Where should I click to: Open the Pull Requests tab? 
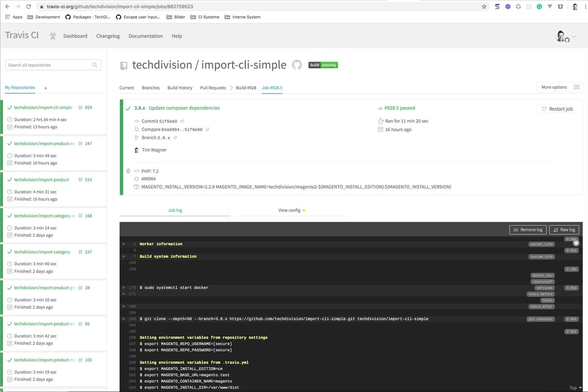coord(213,88)
